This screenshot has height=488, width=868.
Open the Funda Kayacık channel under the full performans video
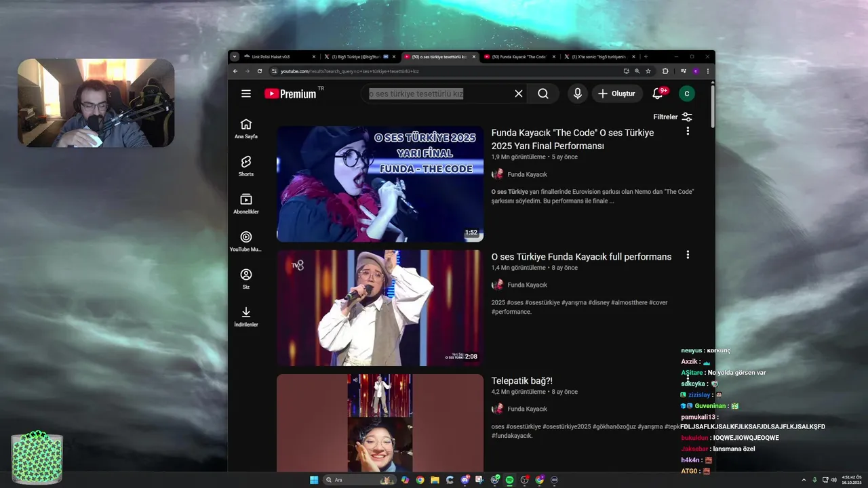527,285
